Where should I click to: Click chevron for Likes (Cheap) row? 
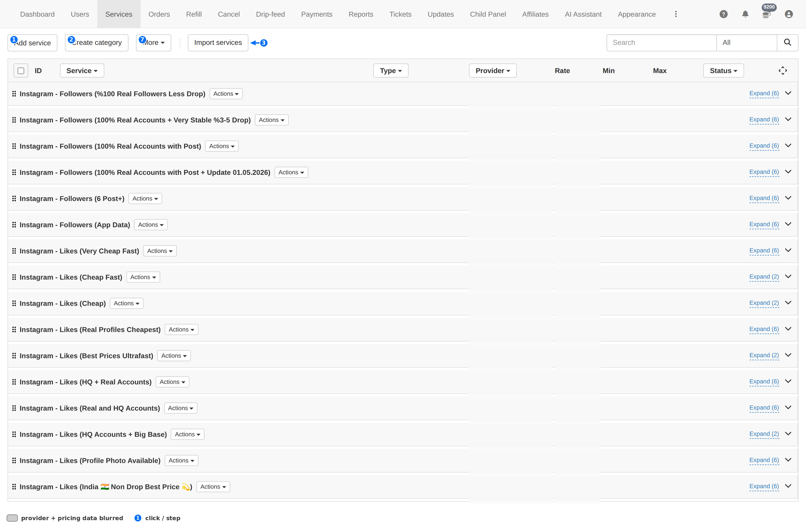[x=788, y=303]
